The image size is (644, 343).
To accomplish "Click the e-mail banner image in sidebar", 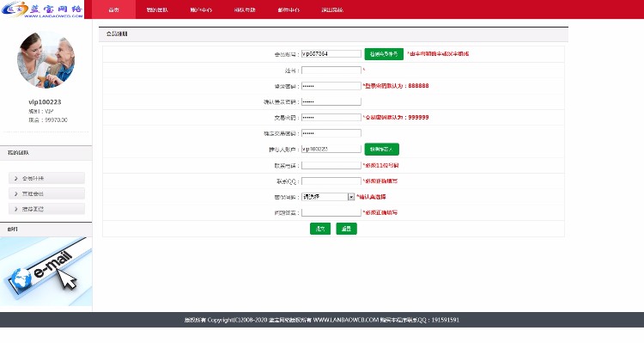I will 46,272.
